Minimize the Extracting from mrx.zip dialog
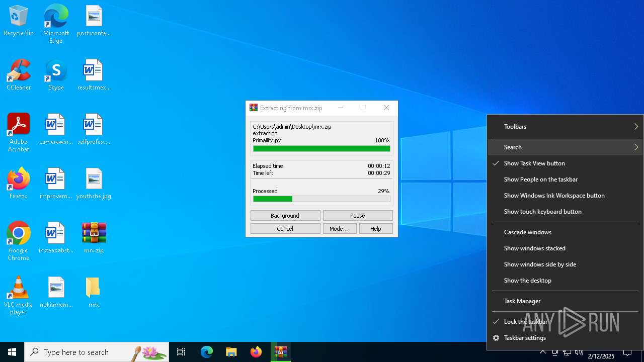This screenshot has width=644, height=362. click(x=341, y=108)
